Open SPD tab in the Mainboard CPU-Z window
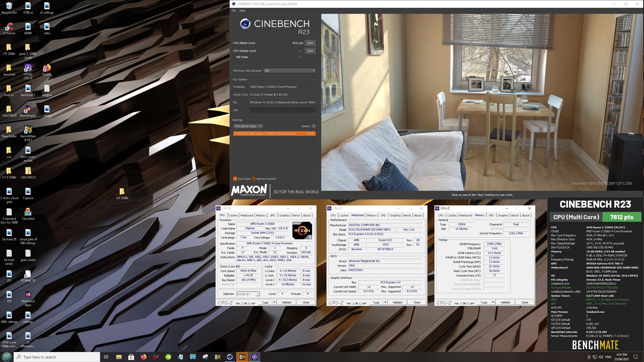 (x=383, y=215)
